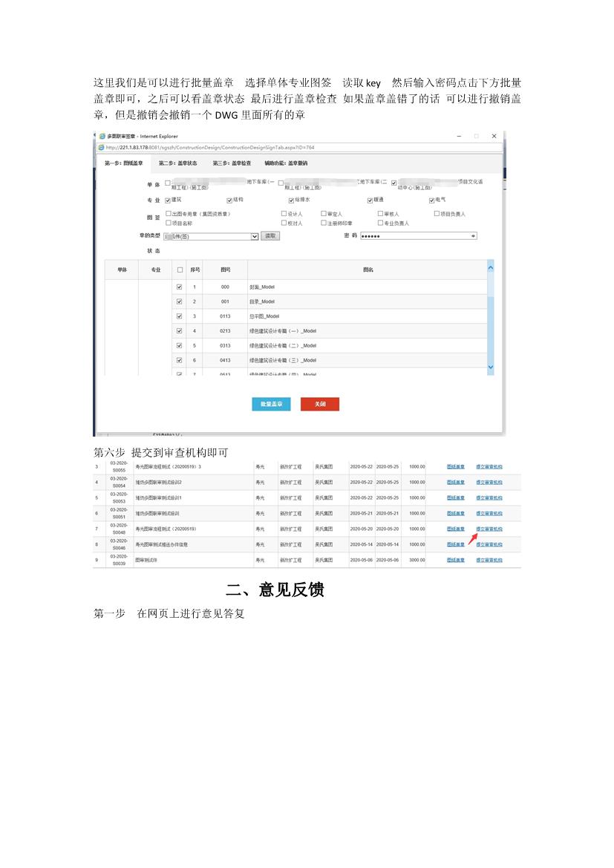Uncheck the row for 绿色建筑设计专篇(一)_Model
Viewport: 614px width, 868px height.
coord(180,331)
